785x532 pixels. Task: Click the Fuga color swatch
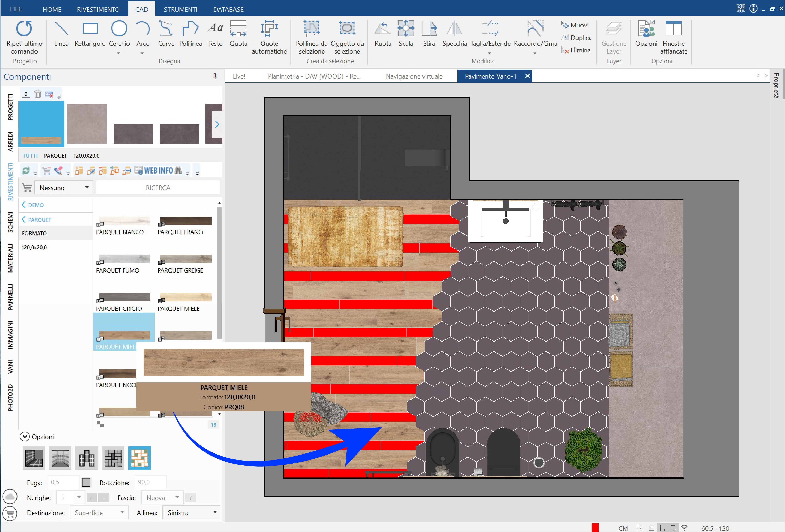point(86,482)
